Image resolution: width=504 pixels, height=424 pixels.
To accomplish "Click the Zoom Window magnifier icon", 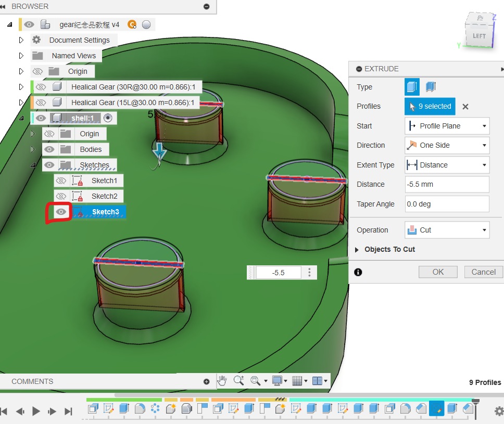I will tap(238, 381).
